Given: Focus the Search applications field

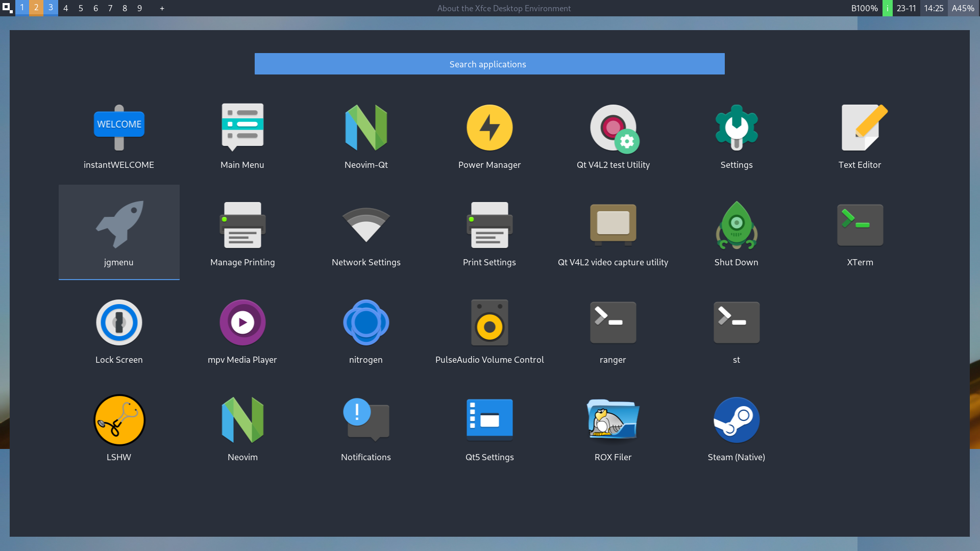Looking at the screenshot, I should [x=489, y=64].
